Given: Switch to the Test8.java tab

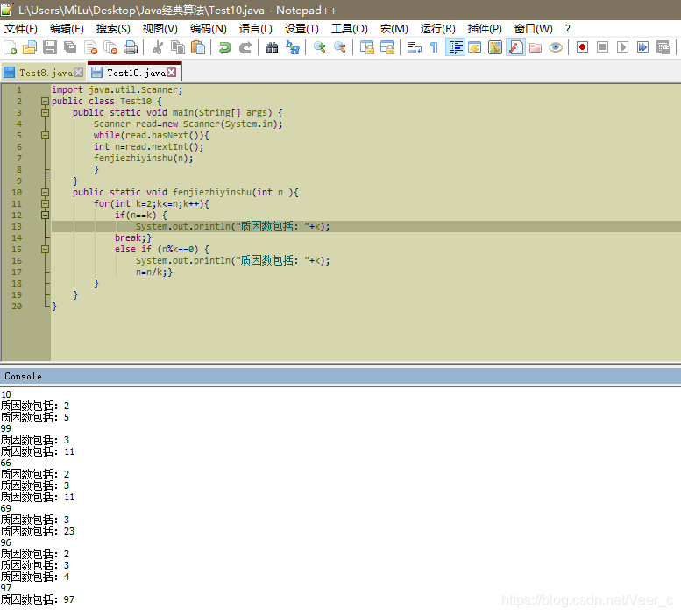Looking at the screenshot, I should [x=43, y=73].
